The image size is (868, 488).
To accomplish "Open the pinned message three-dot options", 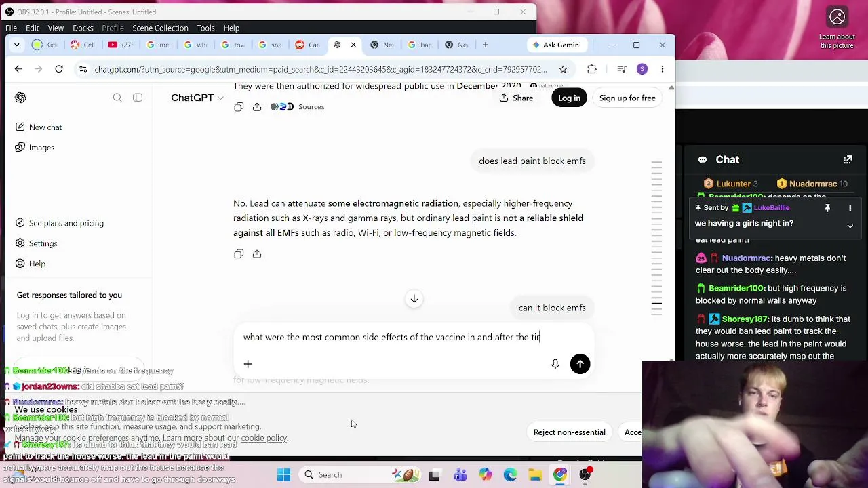I will pyautogui.click(x=850, y=208).
